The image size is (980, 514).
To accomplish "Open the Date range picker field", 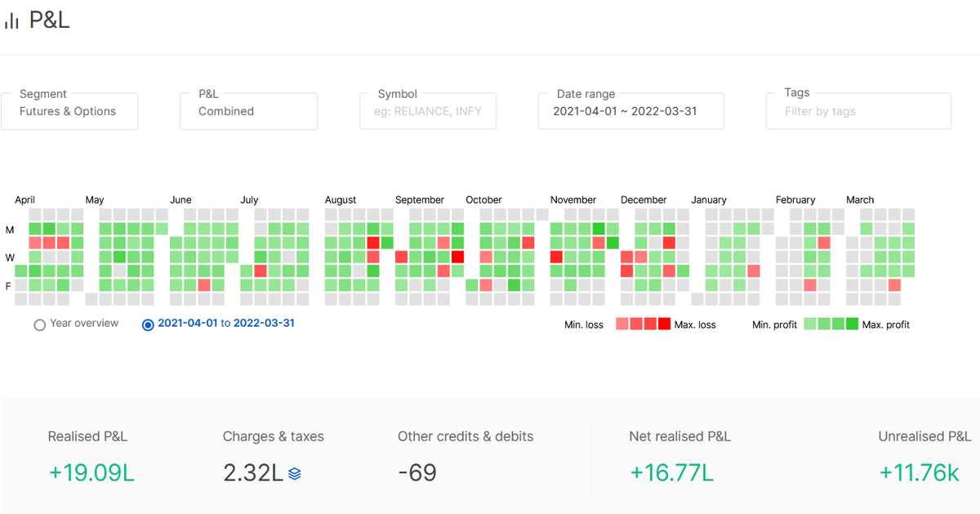I will click(x=631, y=111).
